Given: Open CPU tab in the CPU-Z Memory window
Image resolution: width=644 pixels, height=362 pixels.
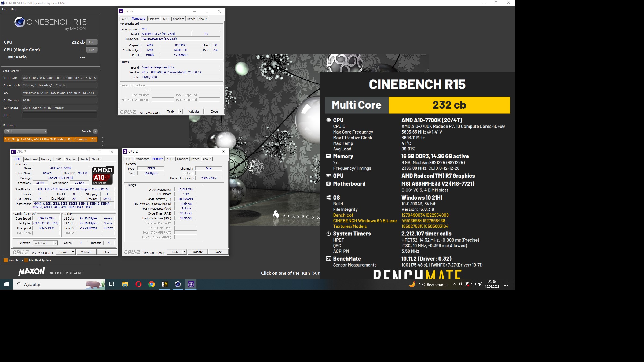Looking at the screenshot, I should [x=129, y=159].
